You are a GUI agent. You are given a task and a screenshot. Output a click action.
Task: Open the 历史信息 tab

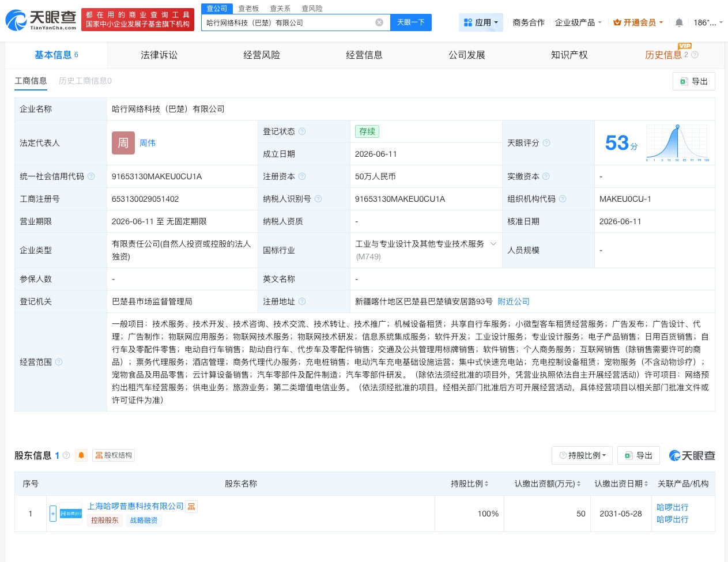663,55
